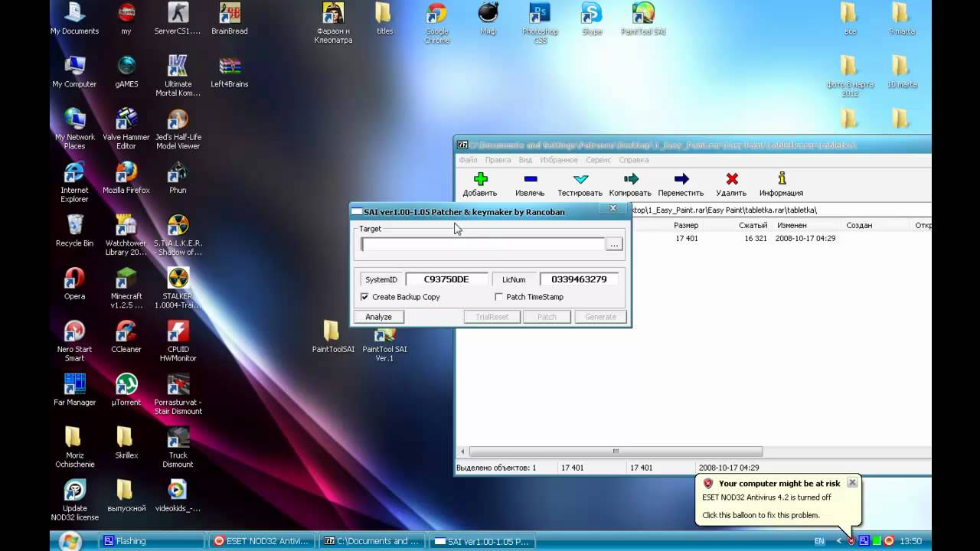Open the Справка menu in 7-Zip
The width and height of the screenshot is (980, 551).
(633, 160)
